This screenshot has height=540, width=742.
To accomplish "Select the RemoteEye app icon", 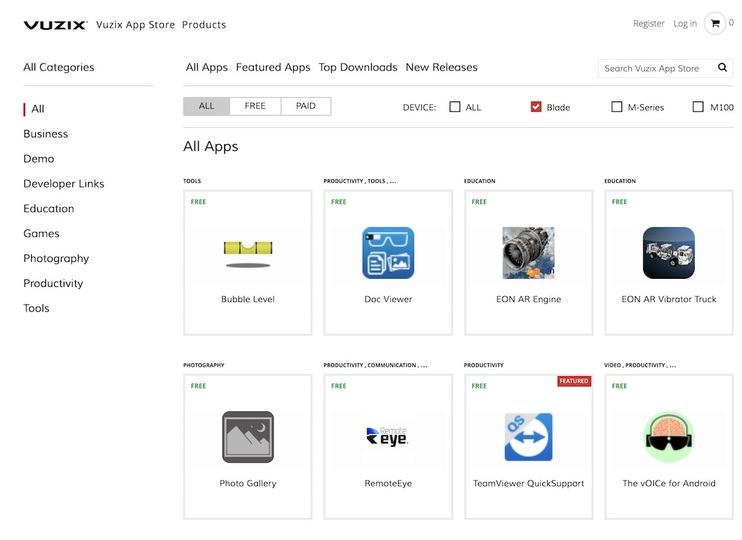I will click(x=388, y=436).
